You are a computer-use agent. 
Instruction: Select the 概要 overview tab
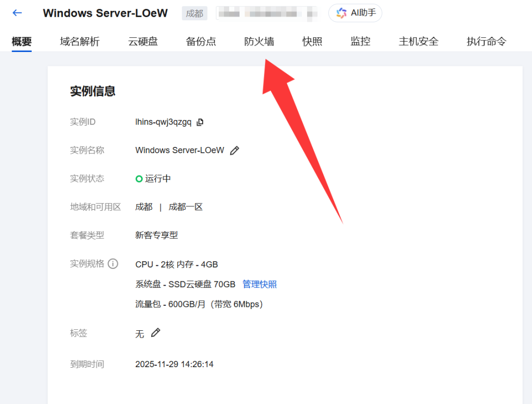pos(22,42)
